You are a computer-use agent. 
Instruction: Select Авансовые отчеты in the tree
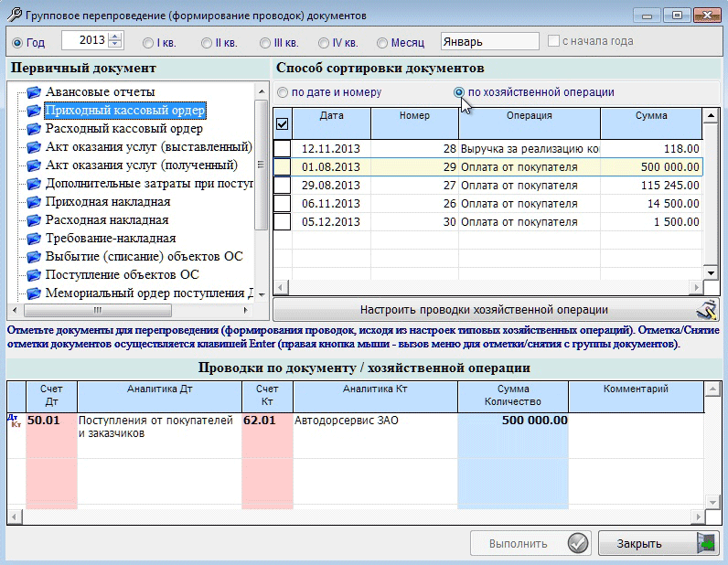point(100,92)
